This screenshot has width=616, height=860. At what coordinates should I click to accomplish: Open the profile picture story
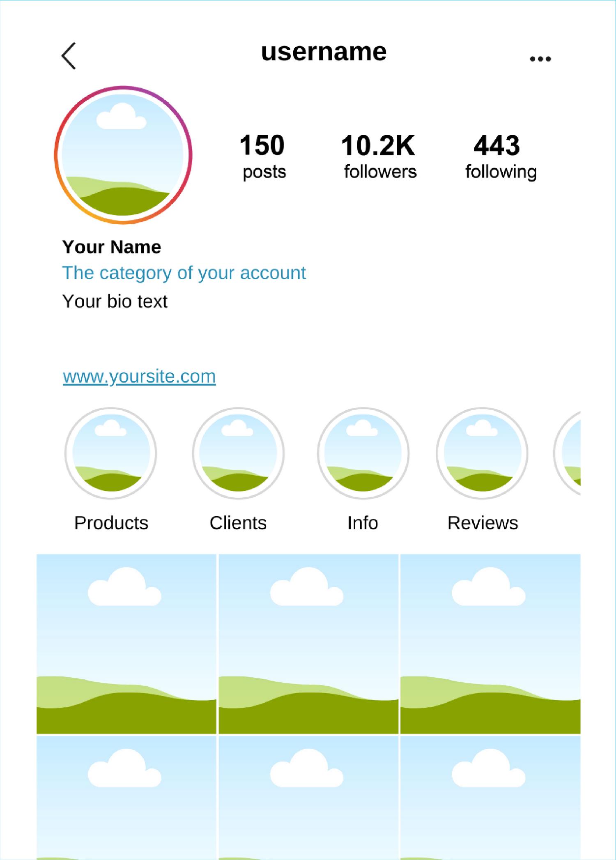[x=123, y=155]
